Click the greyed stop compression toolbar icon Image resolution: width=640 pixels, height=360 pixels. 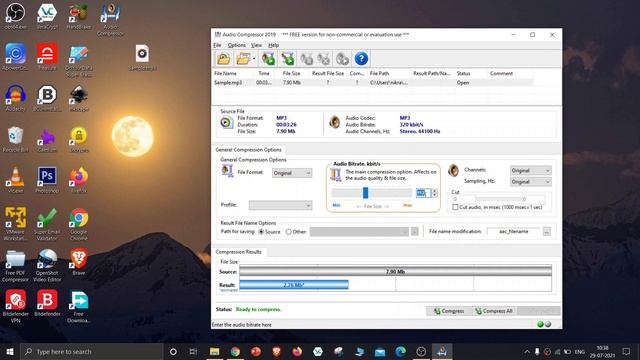[307, 59]
